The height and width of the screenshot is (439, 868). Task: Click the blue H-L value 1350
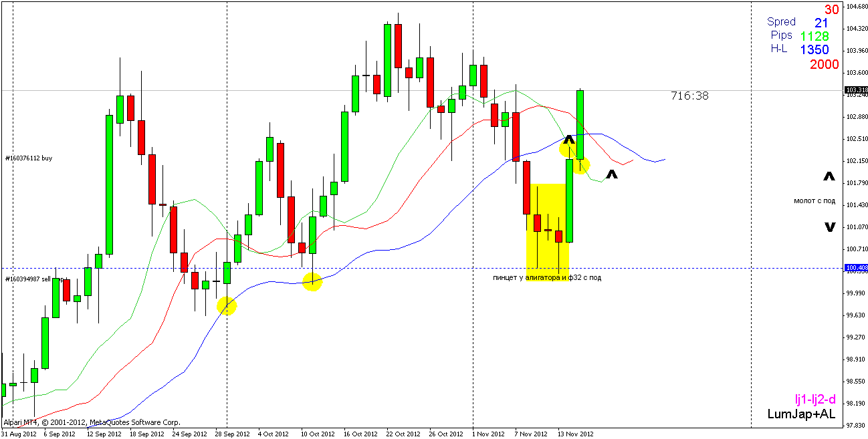tap(814, 50)
